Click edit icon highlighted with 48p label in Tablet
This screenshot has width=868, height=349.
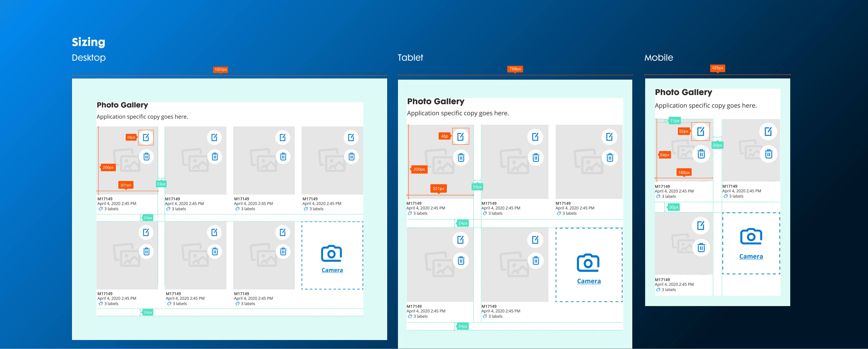460,137
